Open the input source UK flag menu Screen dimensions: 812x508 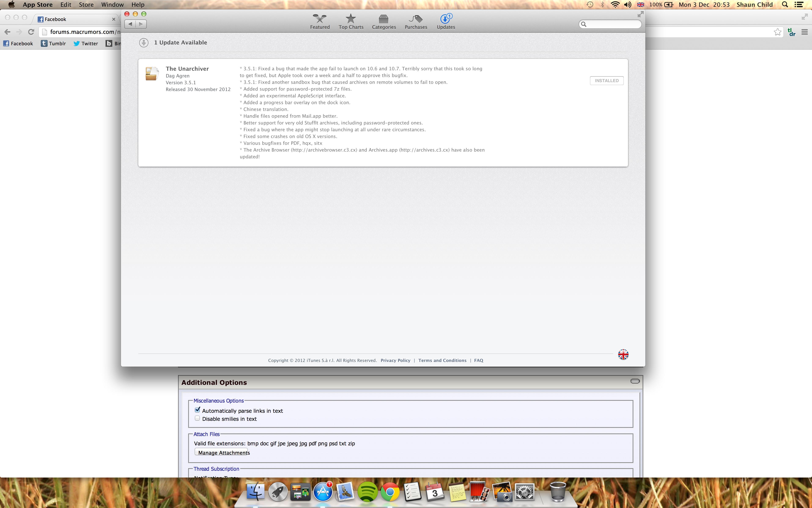(x=641, y=5)
